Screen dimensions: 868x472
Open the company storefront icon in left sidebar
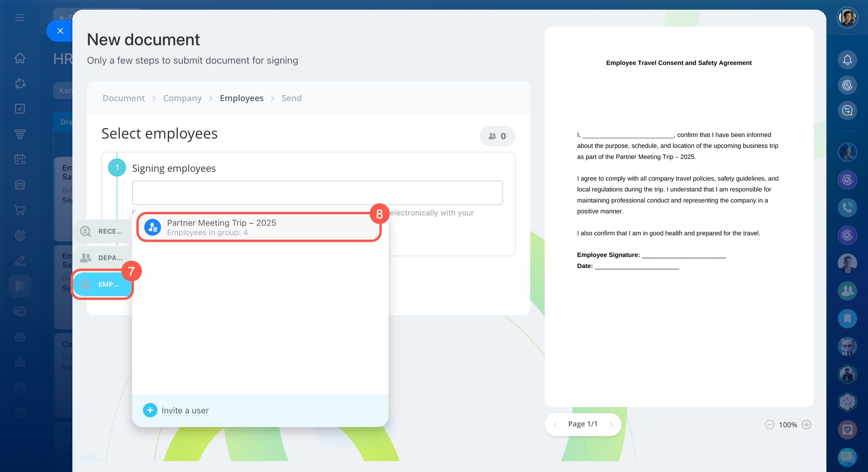click(20, 184)
